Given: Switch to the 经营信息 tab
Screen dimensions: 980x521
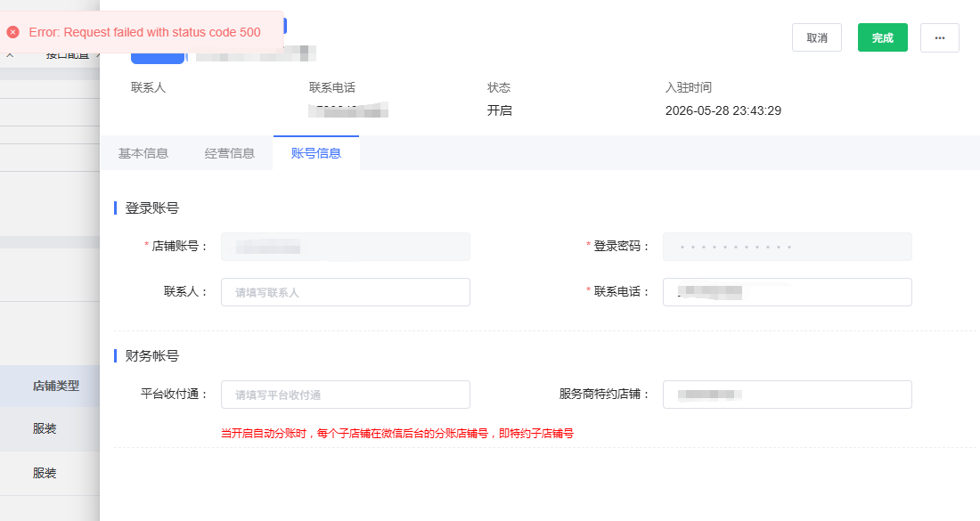Looking at the screenshot, I should point(229,153).
